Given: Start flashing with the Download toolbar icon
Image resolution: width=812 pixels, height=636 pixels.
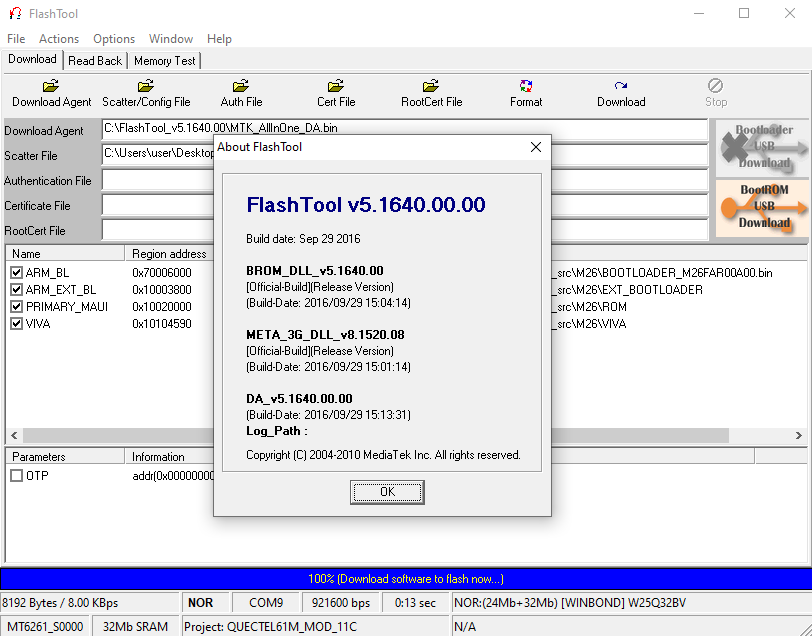Looking at the screenshot, I should click(621, 87).
